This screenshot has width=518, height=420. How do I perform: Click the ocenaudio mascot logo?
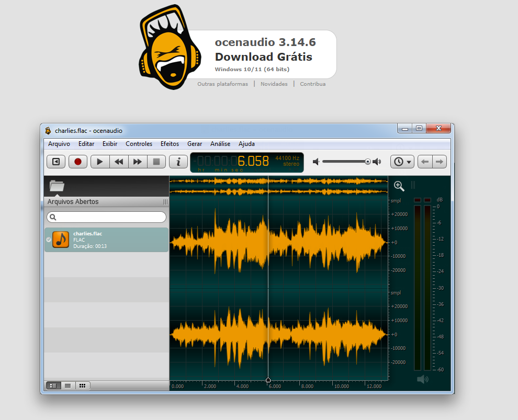(x=170, y=47)
